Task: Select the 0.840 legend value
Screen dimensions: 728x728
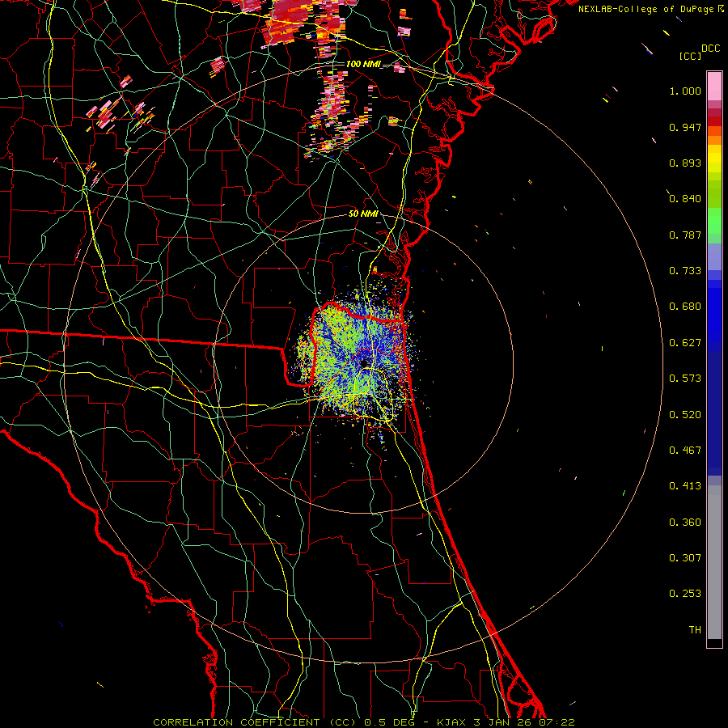Action: tap(685, 199)
